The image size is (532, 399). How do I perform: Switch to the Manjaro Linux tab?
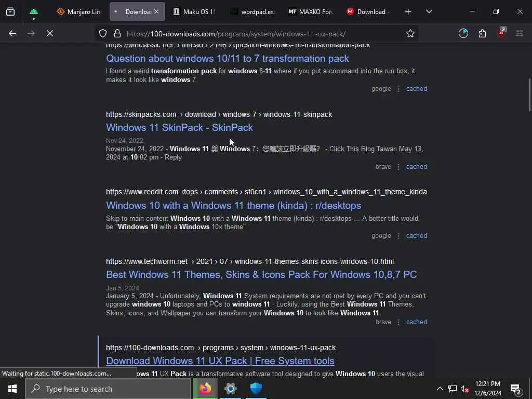point(79,12)
